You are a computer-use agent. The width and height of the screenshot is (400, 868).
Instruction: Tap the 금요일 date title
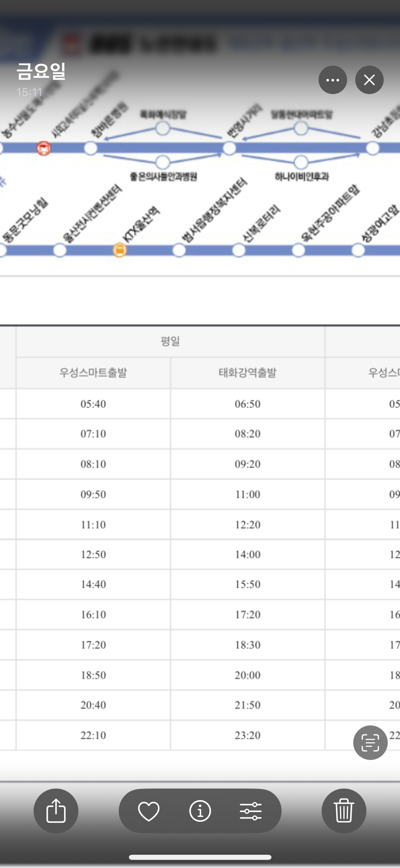pyautogui.click(x=41, y=71)
